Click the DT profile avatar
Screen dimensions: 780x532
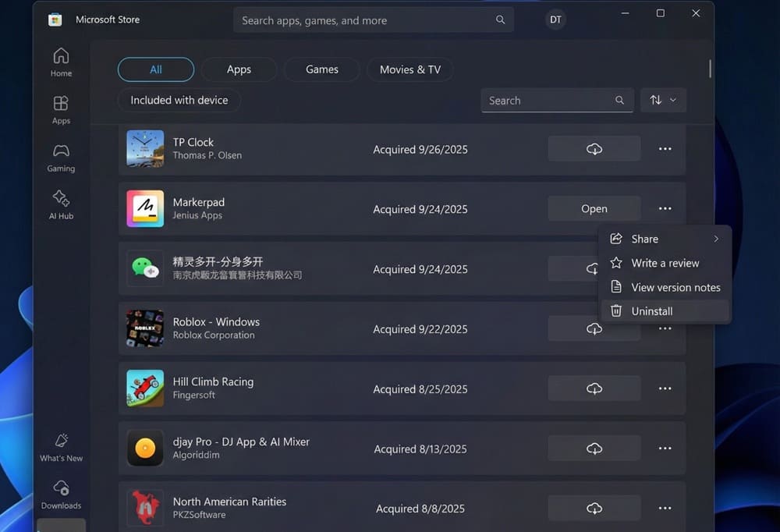(x=555, y=20)
